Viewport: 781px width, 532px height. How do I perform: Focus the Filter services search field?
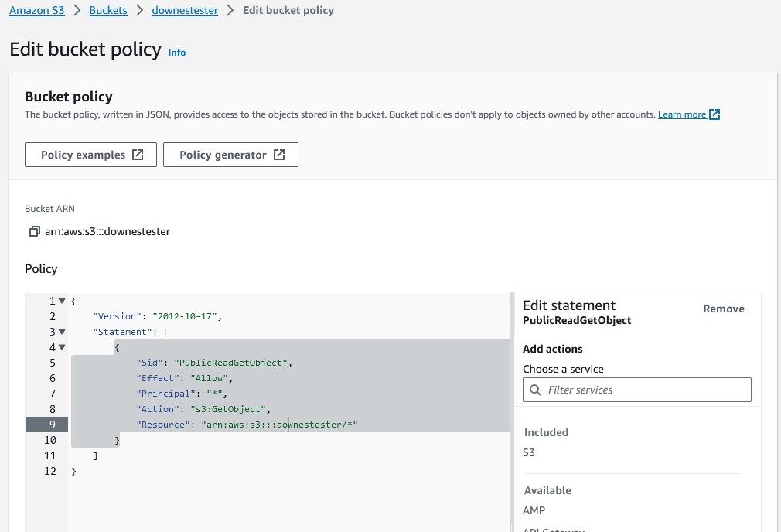click(636, 390)
